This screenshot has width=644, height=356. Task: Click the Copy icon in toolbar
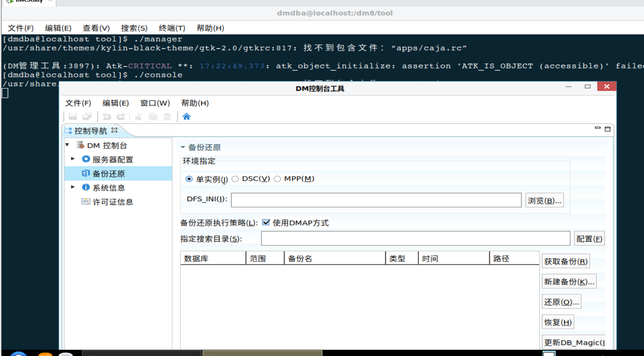click(153, 117)
